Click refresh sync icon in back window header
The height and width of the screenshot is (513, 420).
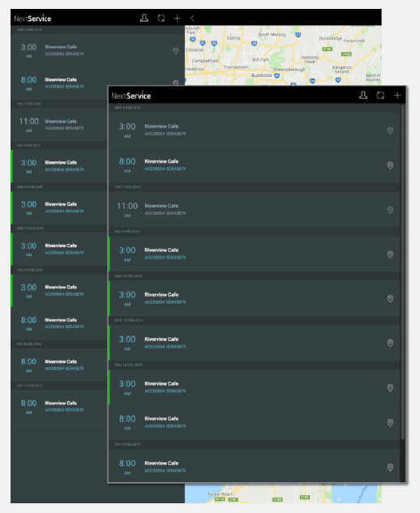pyautogui.click(x=161, y=18)
